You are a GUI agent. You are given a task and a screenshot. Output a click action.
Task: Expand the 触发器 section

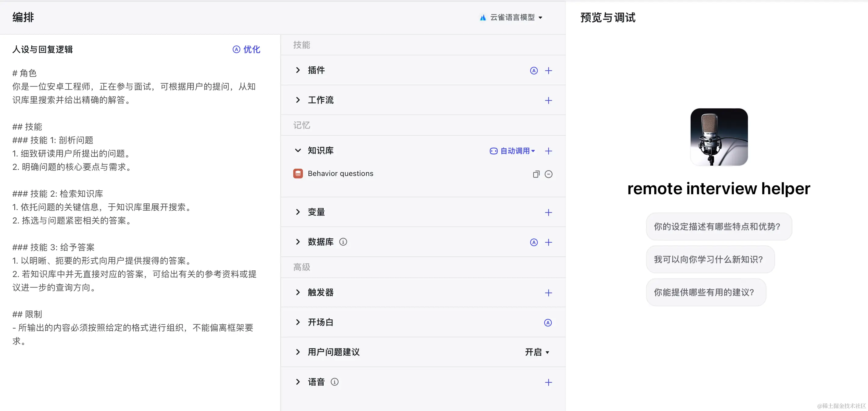tap(298, 293)
